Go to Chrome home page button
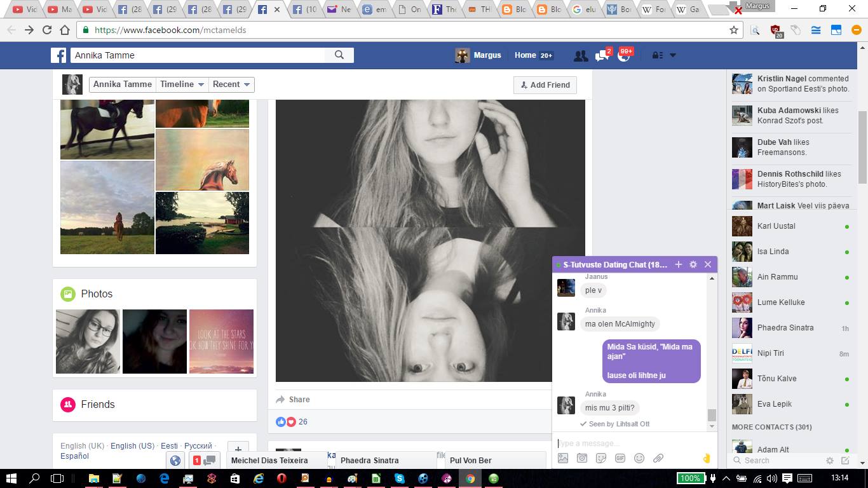868x488 pixels. [65, 30]
